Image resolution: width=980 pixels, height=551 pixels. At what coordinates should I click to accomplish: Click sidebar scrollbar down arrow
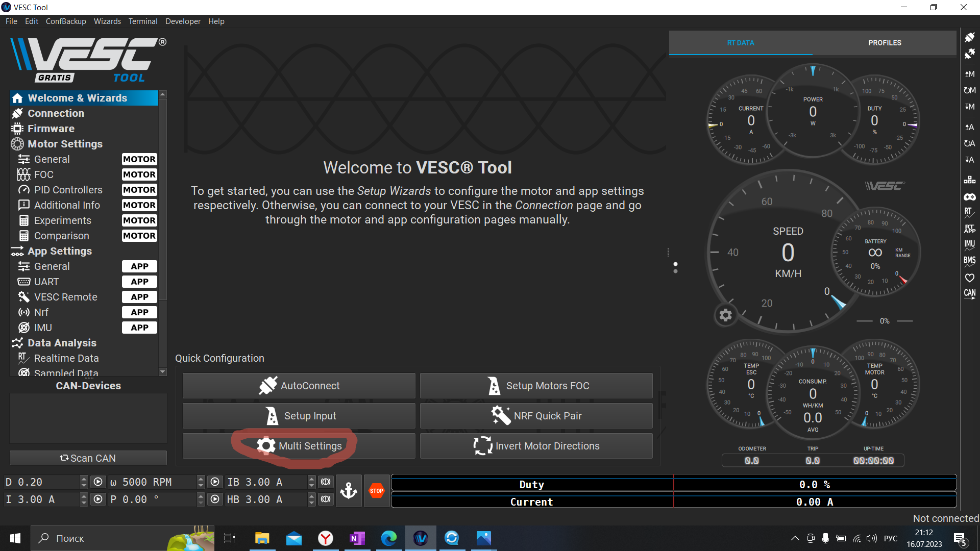point(163,372)
